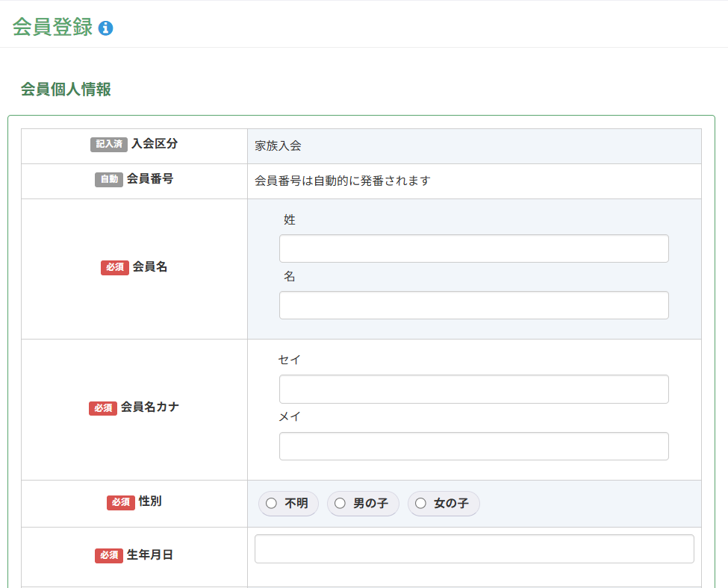This screenshot has height=588, width=728.
Task: Open the 生年月日 date input field
Action: [473, 548]
